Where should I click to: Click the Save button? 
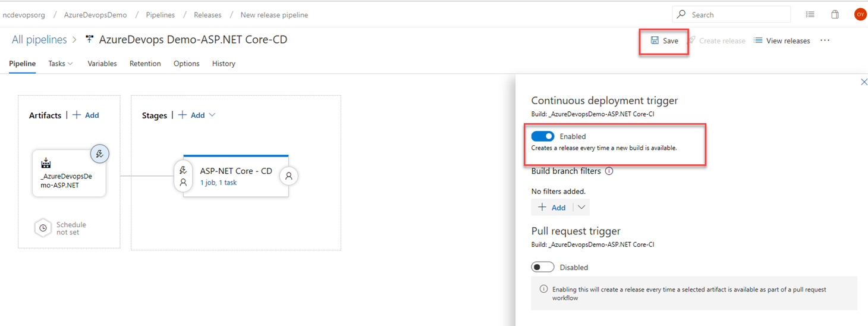(664, 40)
